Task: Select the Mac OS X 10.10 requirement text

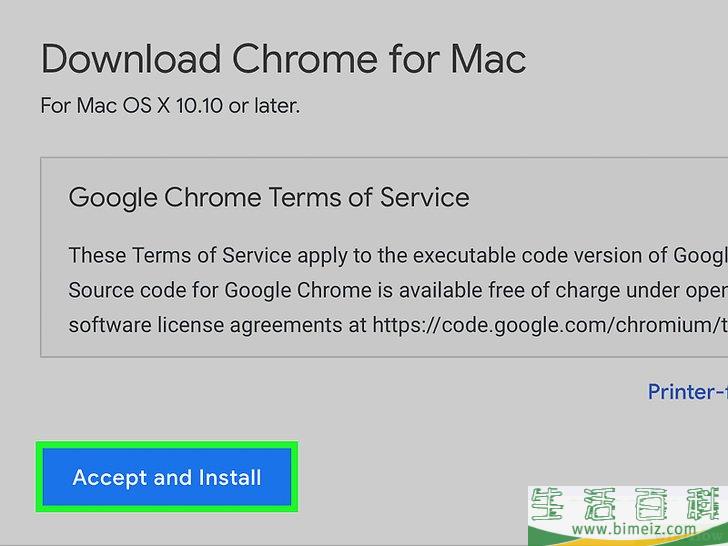Action: tap(170, 106)
